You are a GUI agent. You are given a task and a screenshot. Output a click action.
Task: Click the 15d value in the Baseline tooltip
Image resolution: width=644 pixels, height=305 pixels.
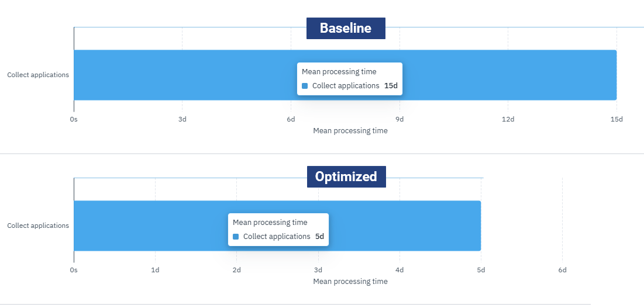point(391,86)
